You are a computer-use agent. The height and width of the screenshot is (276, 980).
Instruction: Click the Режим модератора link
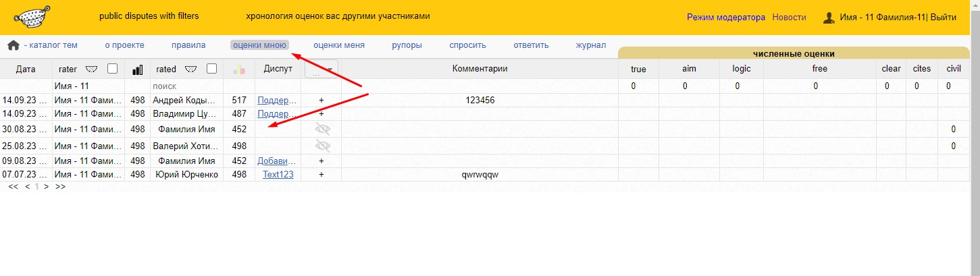tap(726, 17)
